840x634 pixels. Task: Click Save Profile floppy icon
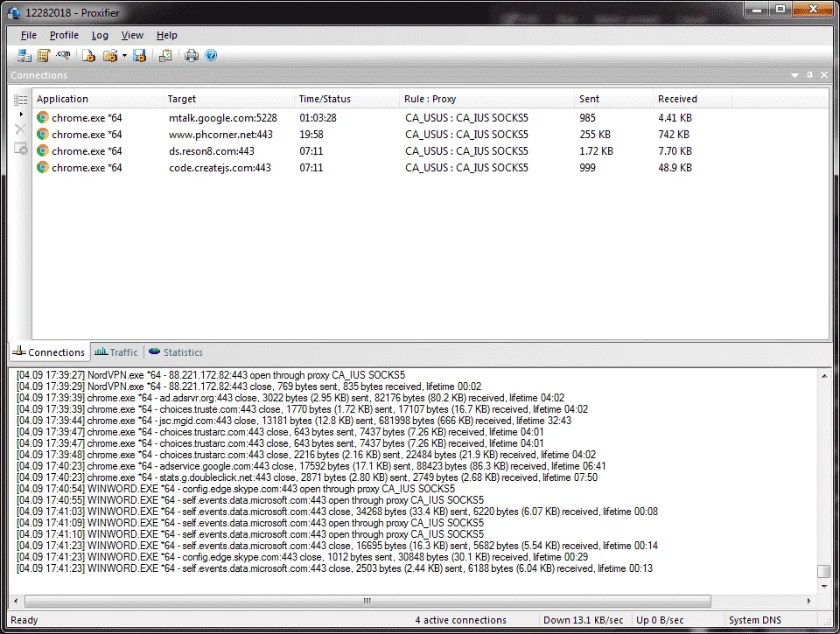[139, 55]
